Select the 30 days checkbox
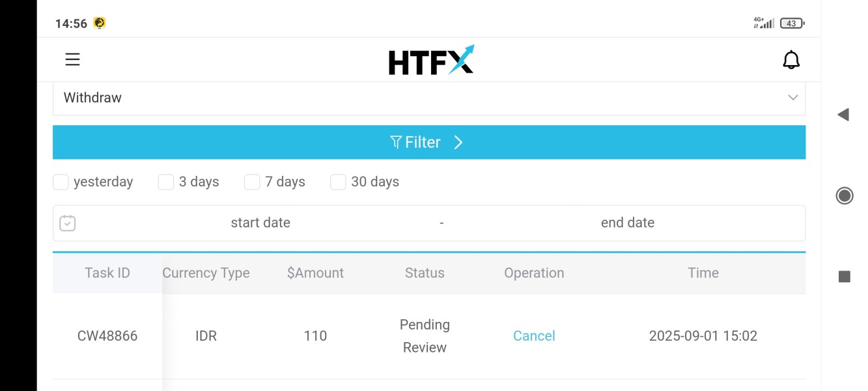Viewport: 868px width, 391px height. (338, 182)
